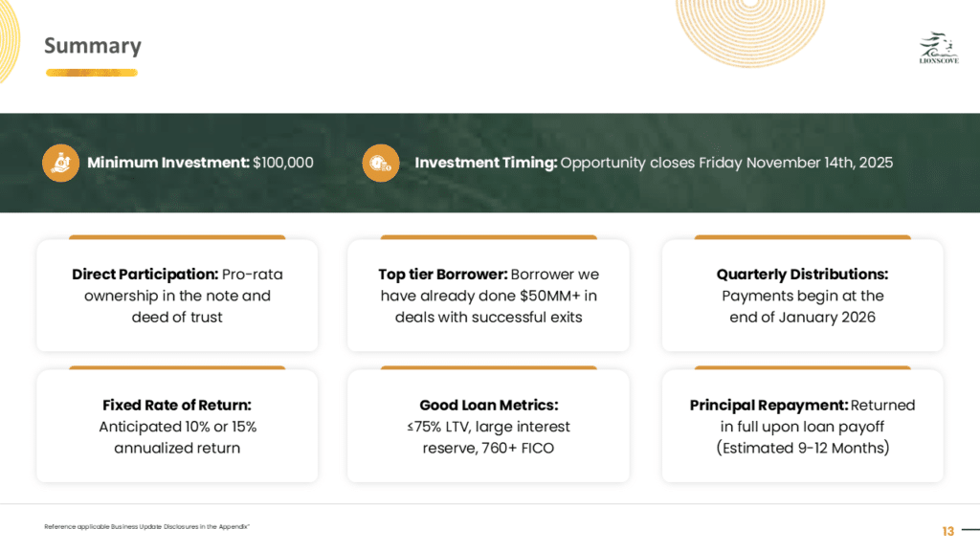Click the Principal Repayment card

pyautogui.click(x=802, y=427)
